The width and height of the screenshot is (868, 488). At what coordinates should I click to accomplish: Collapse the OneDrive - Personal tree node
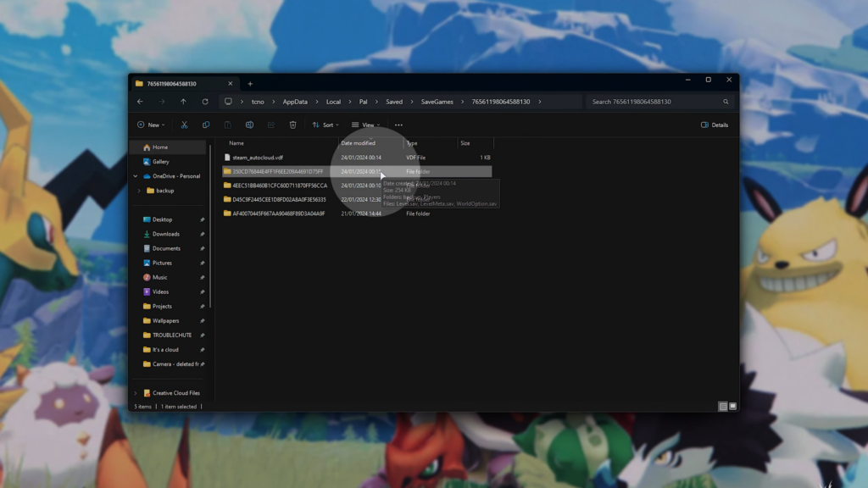tap(136, 176)
